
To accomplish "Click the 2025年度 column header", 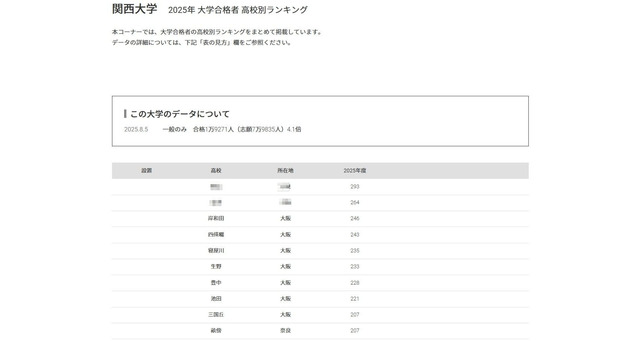I will [x=355, y=171].
